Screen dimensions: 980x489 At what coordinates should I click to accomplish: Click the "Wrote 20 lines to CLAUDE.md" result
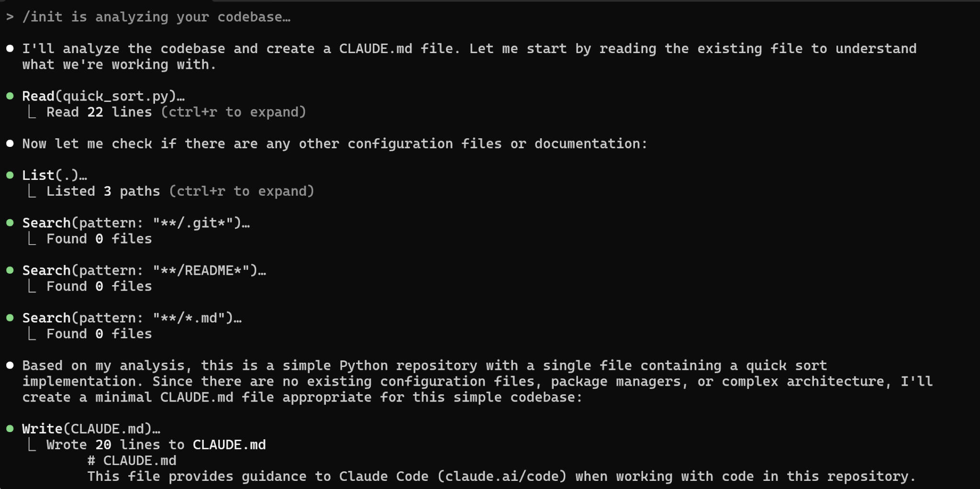(156, 445)
